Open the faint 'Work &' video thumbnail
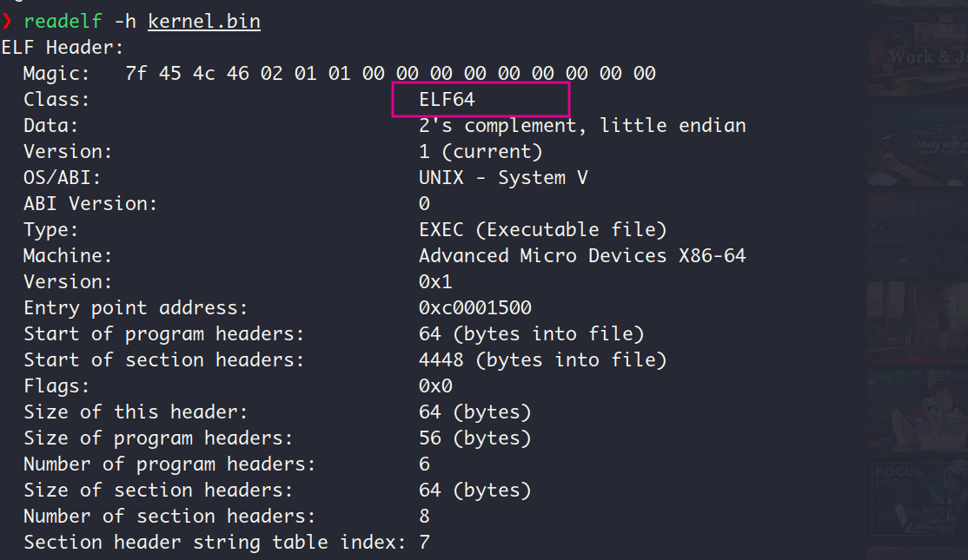Viewport: 968px width, 560px height. click(x=918, y=56)
